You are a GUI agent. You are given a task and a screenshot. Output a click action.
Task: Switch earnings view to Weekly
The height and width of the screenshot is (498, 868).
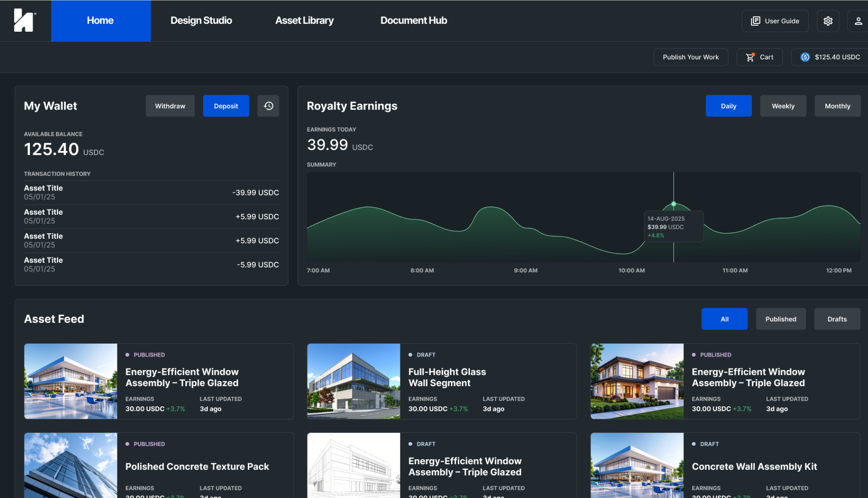tap(783, 106)
